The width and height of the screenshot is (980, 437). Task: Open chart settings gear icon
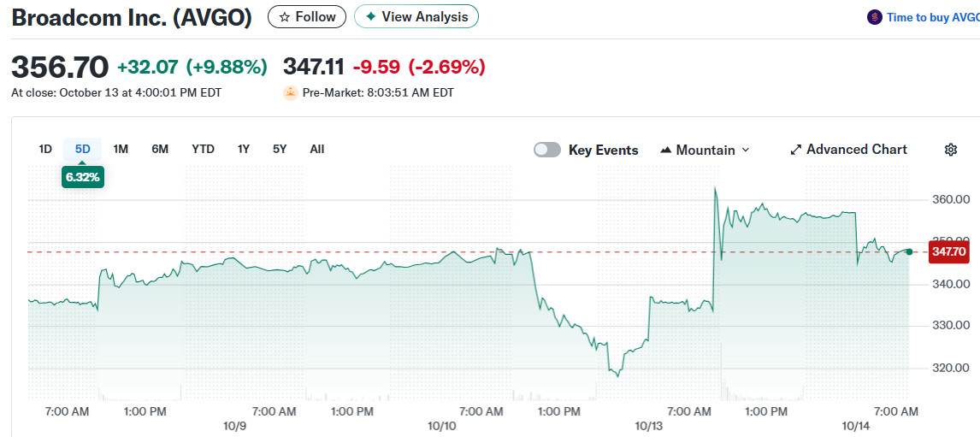tap(950, 150)
